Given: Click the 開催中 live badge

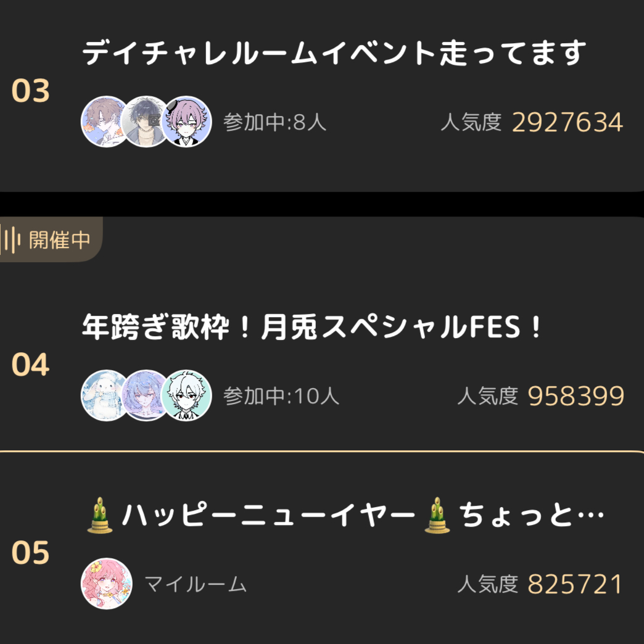Looking at the screenshot, I should point(59,240).
